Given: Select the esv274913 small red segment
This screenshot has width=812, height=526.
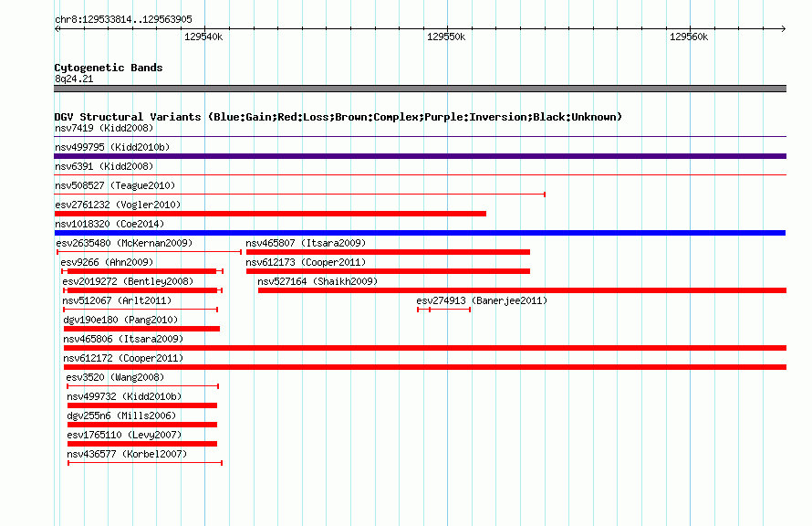Looking at the screenshot, I should click(x=443, y=310).
